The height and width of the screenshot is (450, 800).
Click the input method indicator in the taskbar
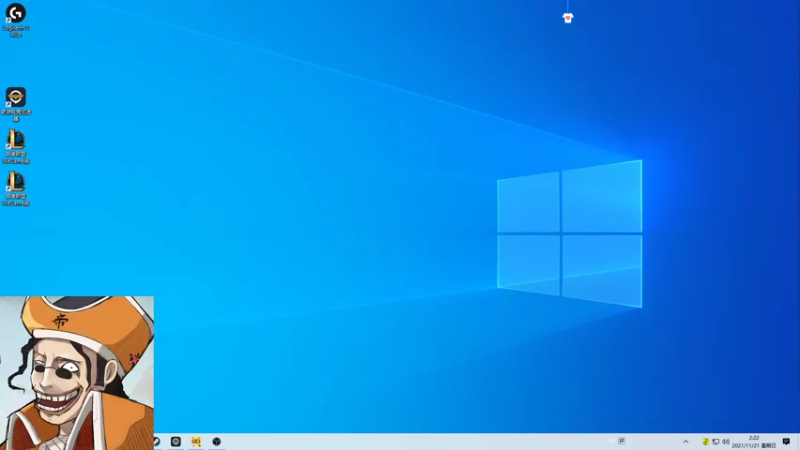point(621,441)
